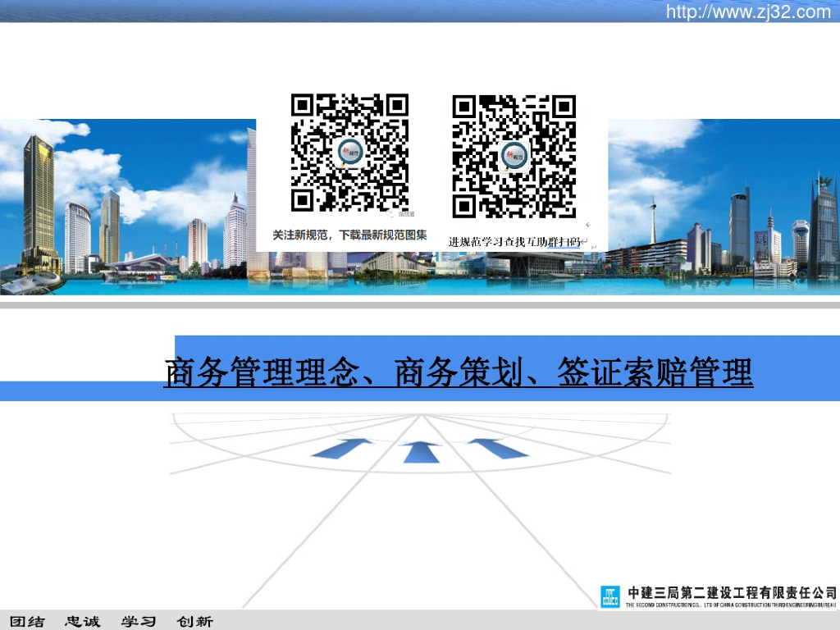Screen dimensions: 840x630
Task: Click the CSCEC company logo icon
Action: coord(609,596)
